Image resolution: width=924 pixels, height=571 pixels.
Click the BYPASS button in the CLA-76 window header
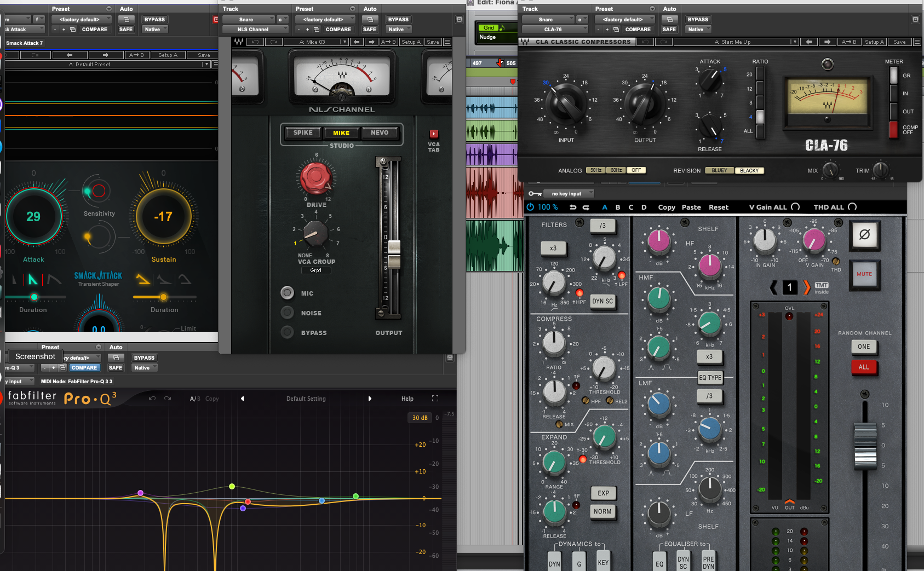point(698,19)
